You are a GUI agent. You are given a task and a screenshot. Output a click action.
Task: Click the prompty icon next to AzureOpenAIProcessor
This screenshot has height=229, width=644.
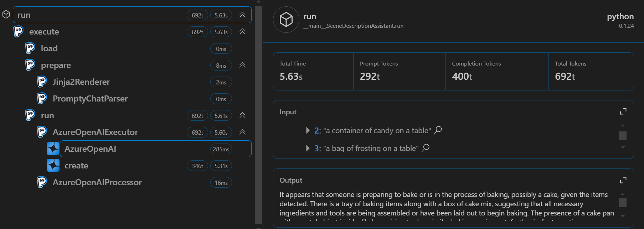[42, 182]
